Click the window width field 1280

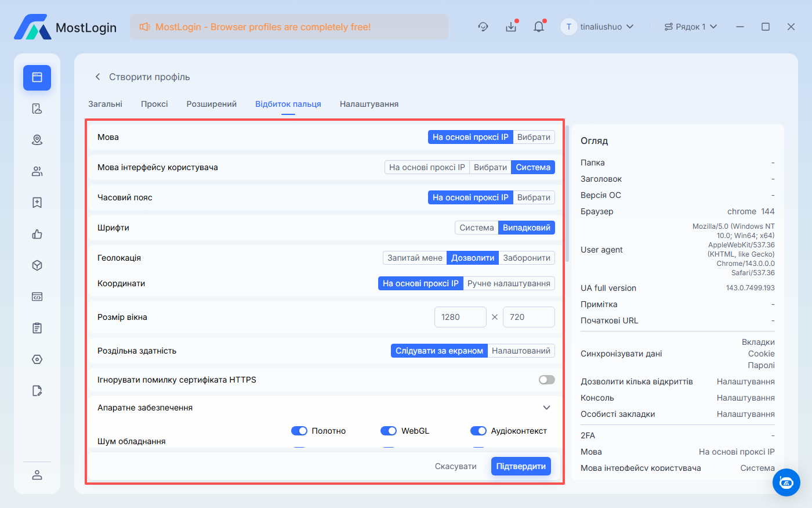coord(460,317)
